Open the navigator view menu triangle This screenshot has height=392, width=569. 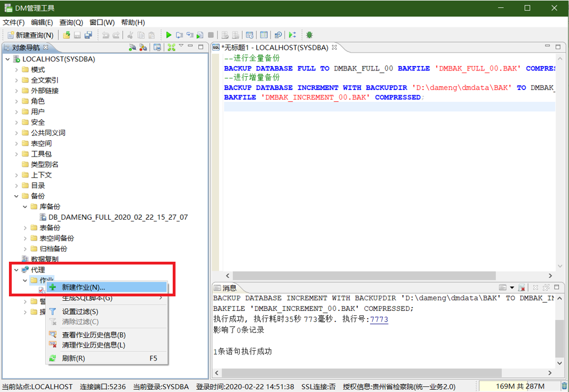click(181, 46)
